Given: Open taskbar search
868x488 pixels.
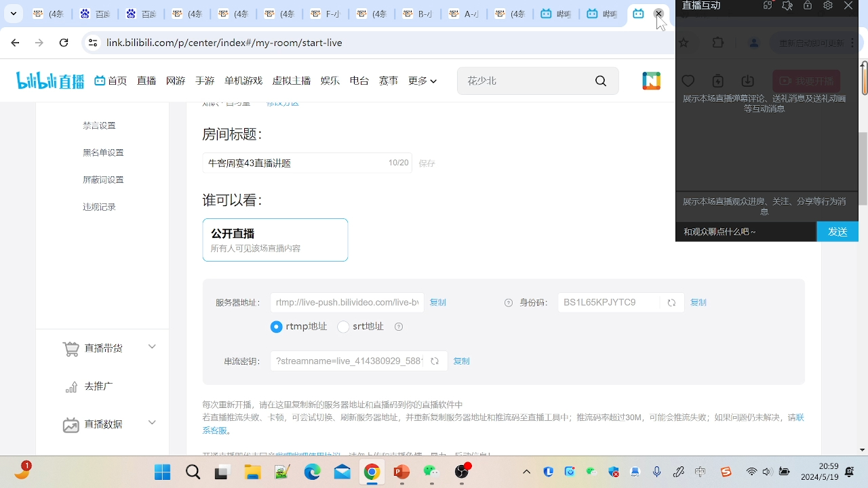Looking at the screenshot, I should [193, 472].
